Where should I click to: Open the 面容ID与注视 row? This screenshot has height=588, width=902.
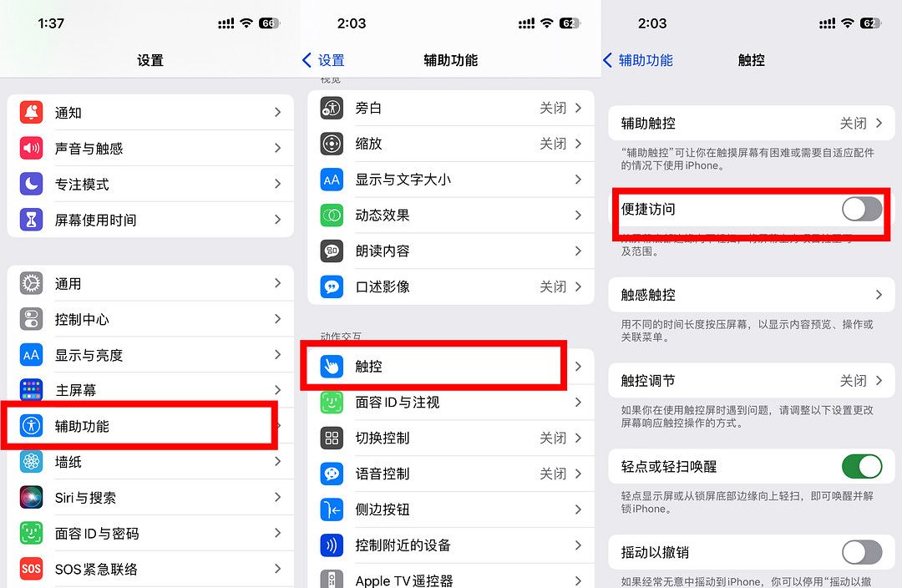pos(451,403)
